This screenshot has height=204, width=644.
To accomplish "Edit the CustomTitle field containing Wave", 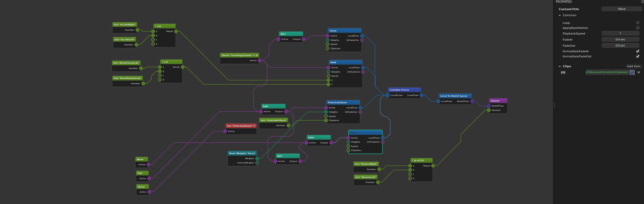I will coord(622,9).
